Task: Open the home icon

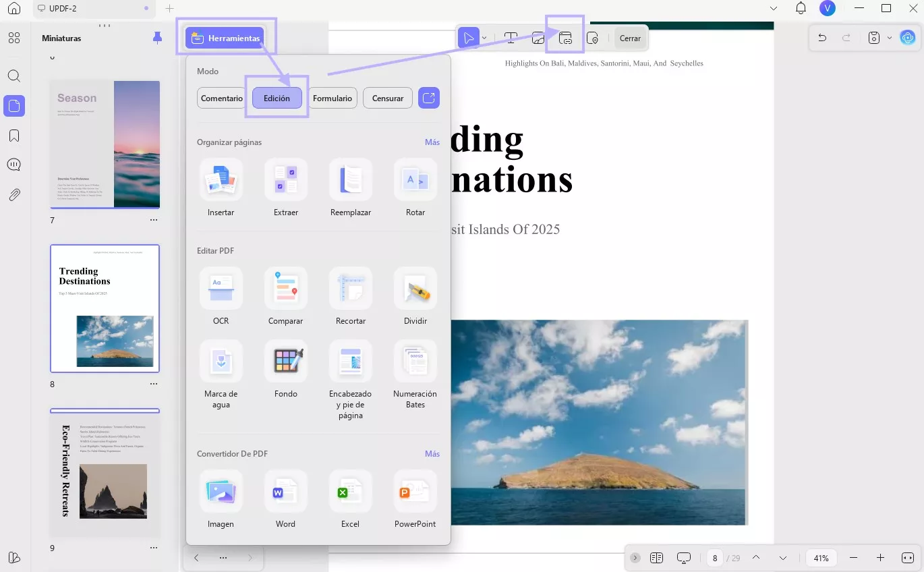Action: tap(14, 9)
